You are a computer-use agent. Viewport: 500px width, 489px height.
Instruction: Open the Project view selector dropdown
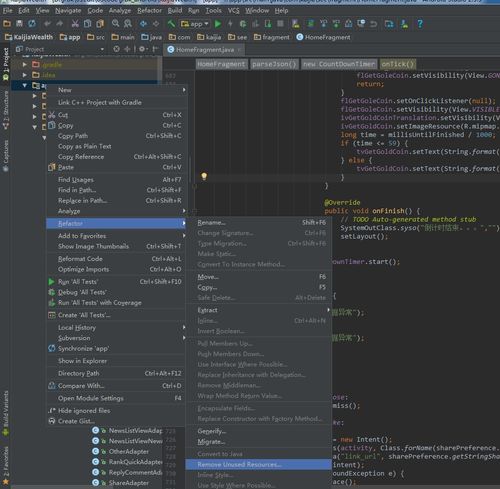(60, 49)
